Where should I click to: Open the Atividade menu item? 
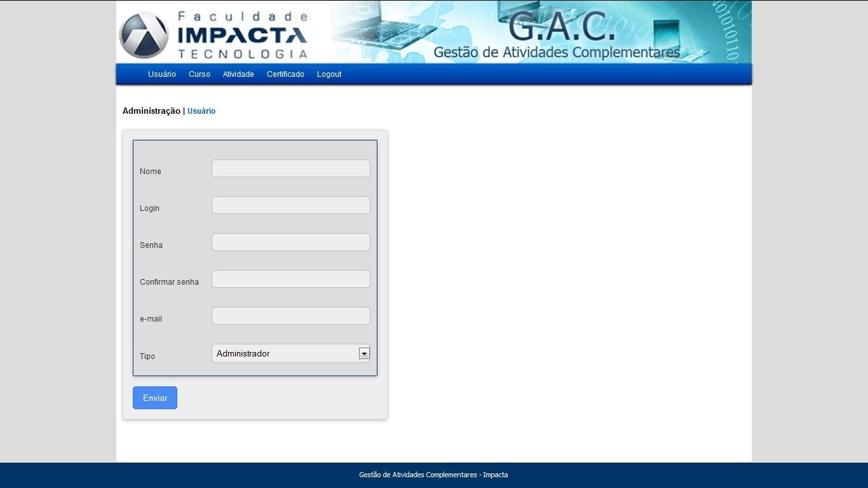238,74
